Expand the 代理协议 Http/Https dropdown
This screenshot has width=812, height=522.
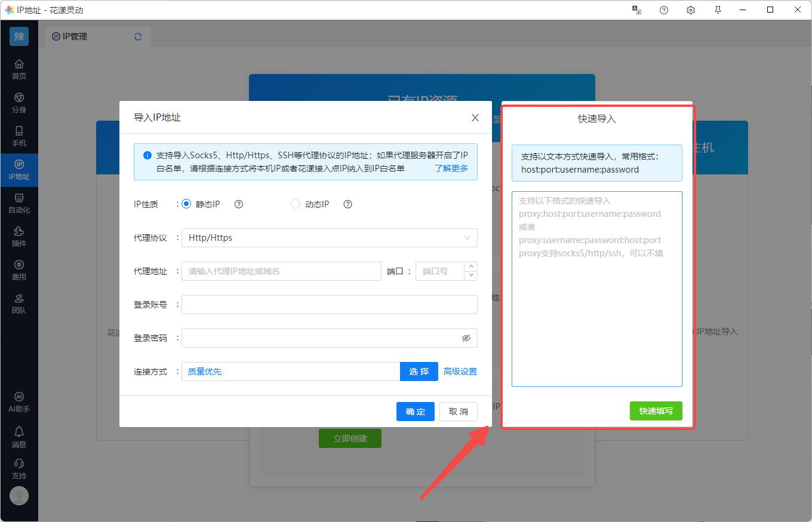click(x=329, y=238)
